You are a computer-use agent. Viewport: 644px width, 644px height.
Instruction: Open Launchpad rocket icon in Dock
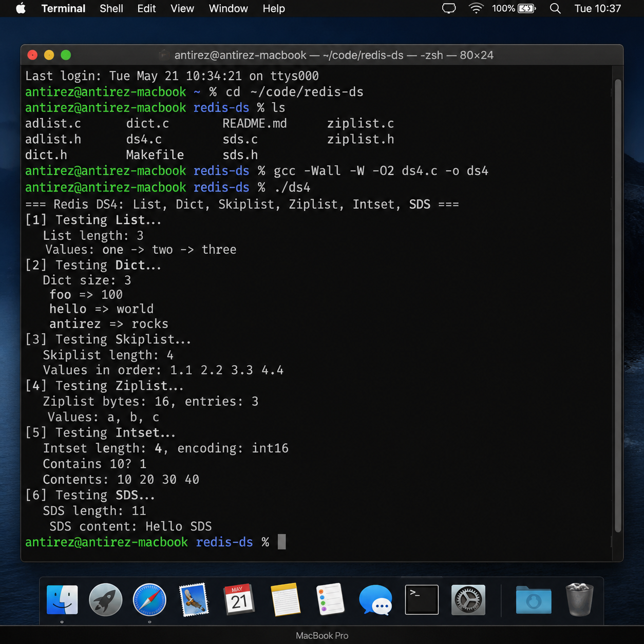click(x=106, y=599)
